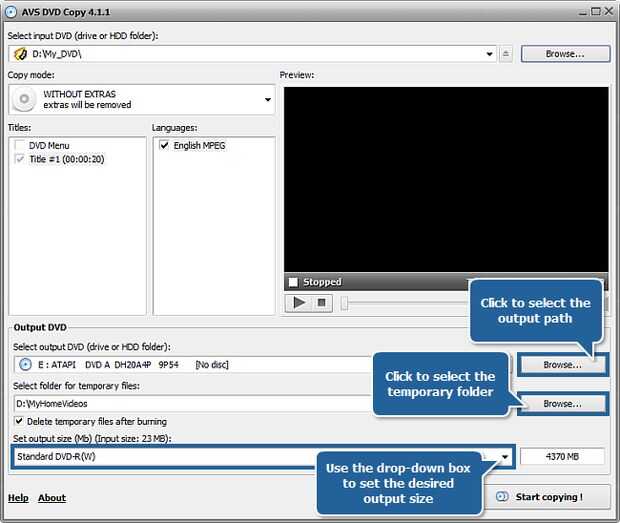Play the preview video
This screenshot has width=620, height=523.
click(299, 303)
